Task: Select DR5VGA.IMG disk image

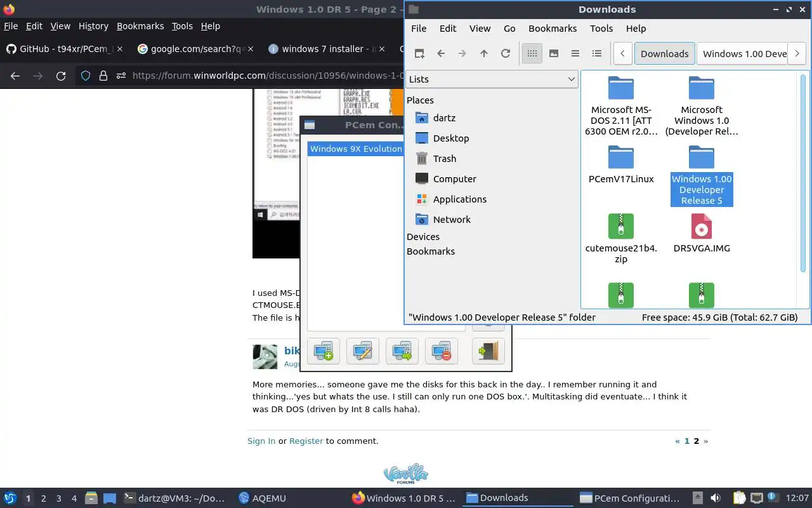Action: pyautogui.click(x=702, y=233)
